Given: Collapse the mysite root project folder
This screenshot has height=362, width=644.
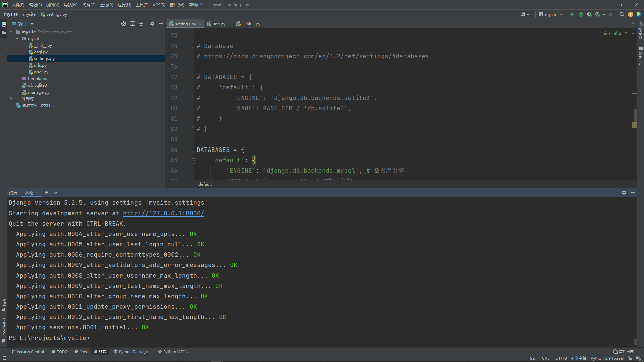Looking at the screenshot, I should pos(11,32).
